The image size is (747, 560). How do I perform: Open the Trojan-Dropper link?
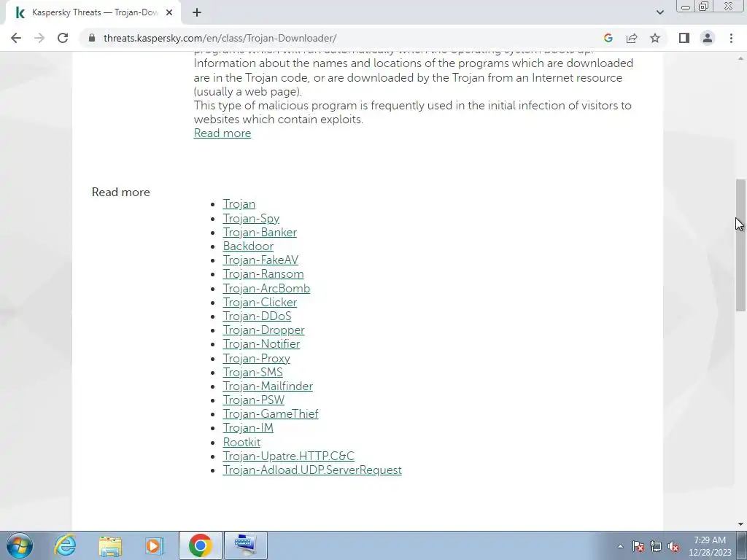[263, 330]
